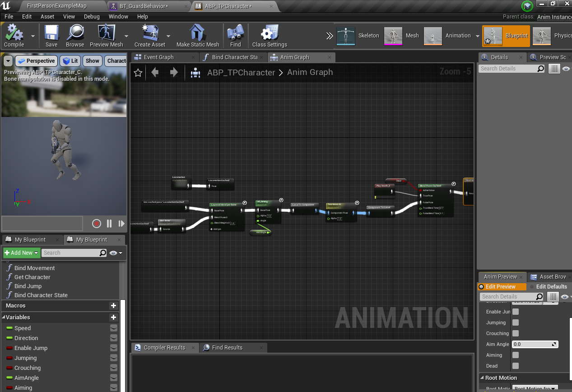
Task: Click the Show viewport button
Action: 93,61
